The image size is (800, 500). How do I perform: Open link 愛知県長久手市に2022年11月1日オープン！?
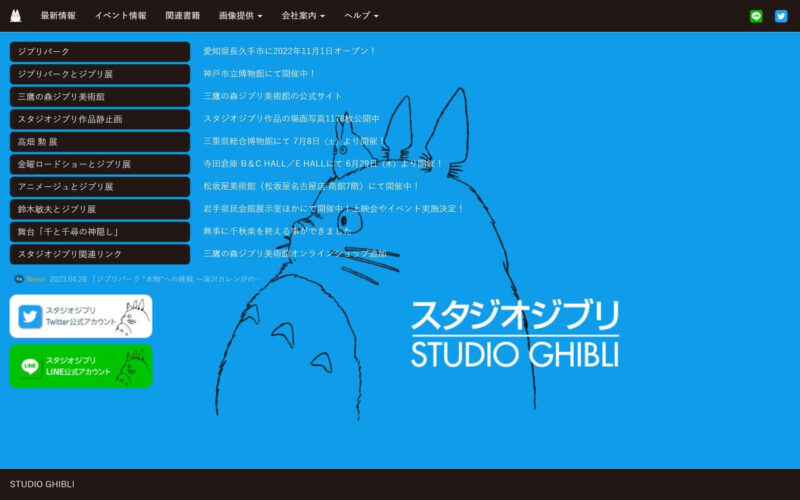[x=290, y=51]
